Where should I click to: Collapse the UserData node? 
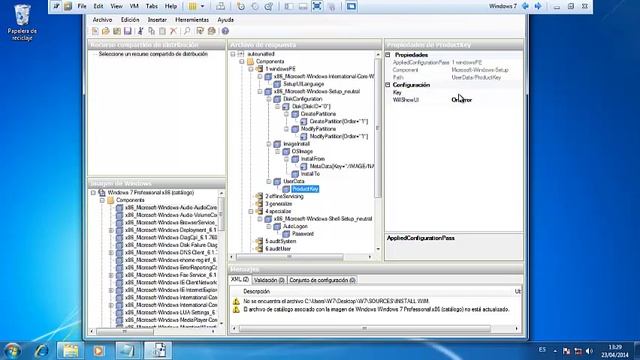click(269, 181)
